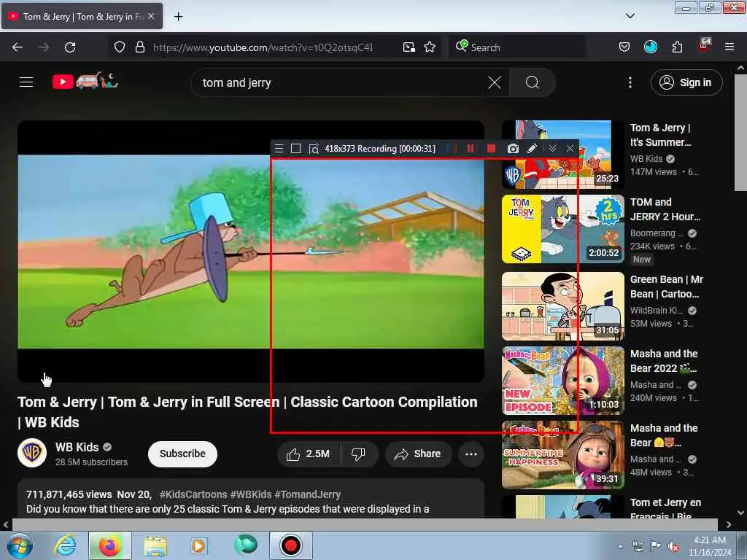
Task: Open 'Tom et Jerry en Français' video title
Action: 665,509
